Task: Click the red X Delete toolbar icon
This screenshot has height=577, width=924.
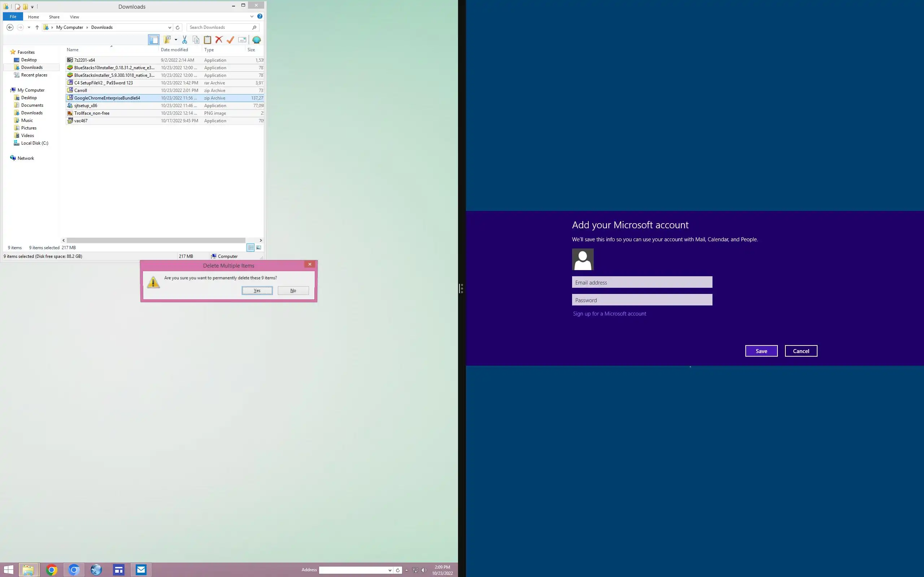Action: click(219, 40)
